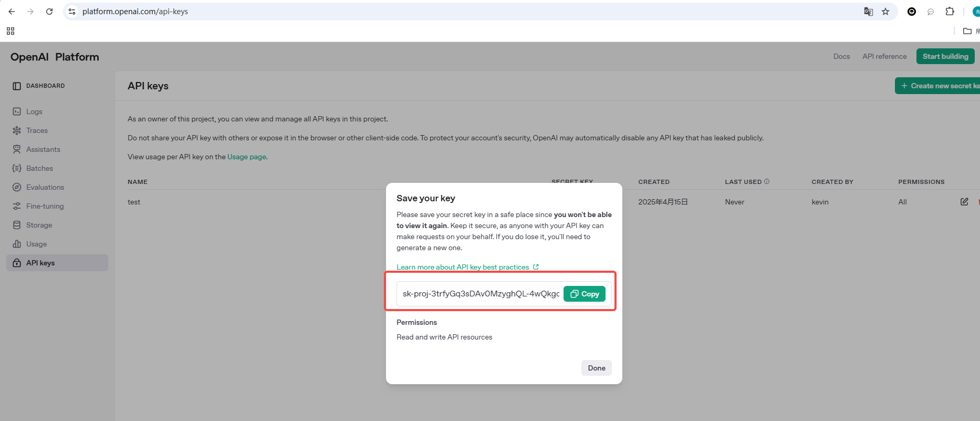Click Done in Save your key dialog
Viewport: 980px width, 421px height.
click(x=596, y=368)
